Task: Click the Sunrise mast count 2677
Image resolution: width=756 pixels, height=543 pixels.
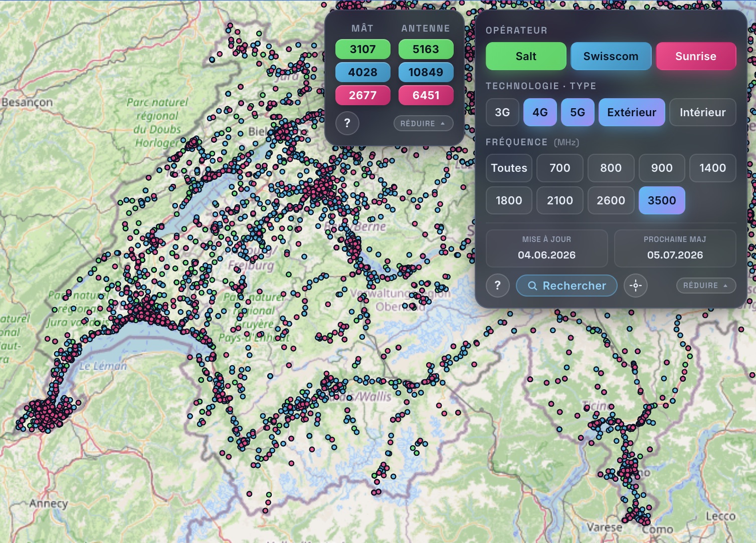Action: click(x=363, y=95)
